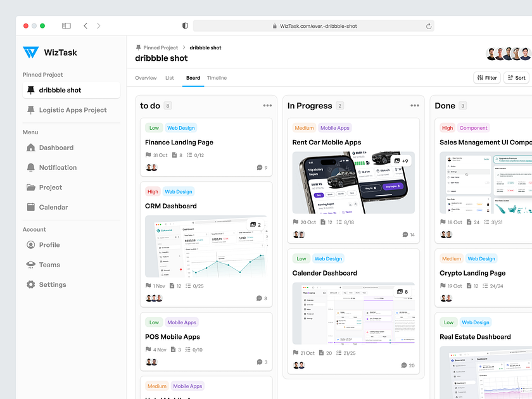Click the Profile icon under Account
Screen dimensions: 532x399
(x=30, y=244)
